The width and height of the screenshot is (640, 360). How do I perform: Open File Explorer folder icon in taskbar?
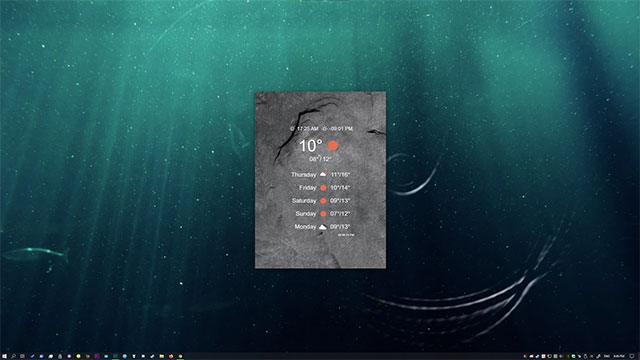tap(162, 356)
